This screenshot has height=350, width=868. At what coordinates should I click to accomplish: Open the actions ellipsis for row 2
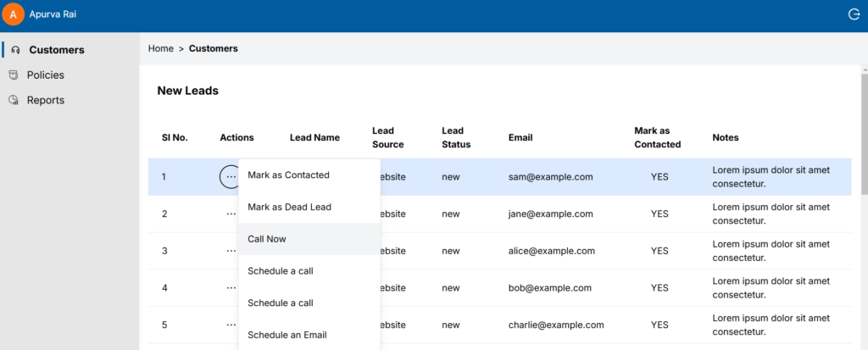click(x=231, y=214)
